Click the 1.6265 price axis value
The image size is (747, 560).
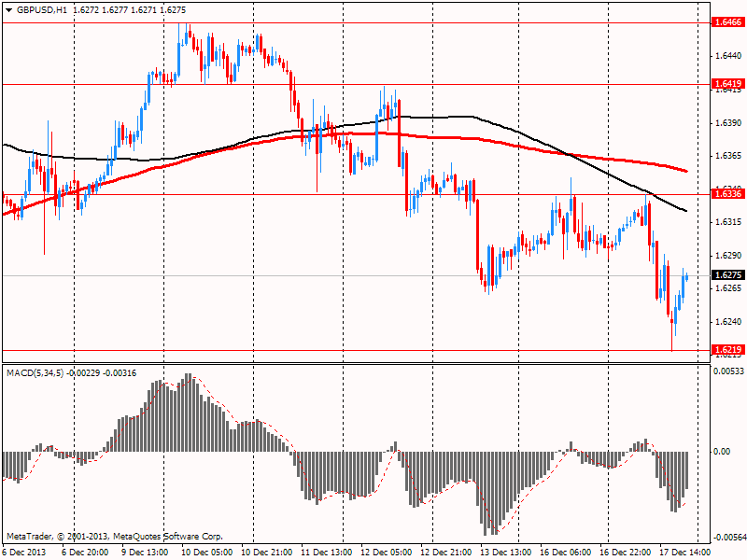point(728,288)
